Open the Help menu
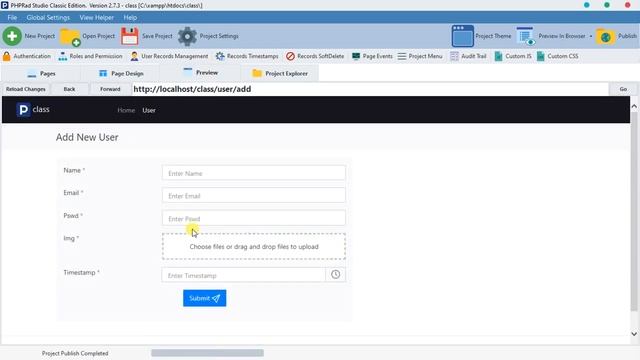 coord(130,18)
